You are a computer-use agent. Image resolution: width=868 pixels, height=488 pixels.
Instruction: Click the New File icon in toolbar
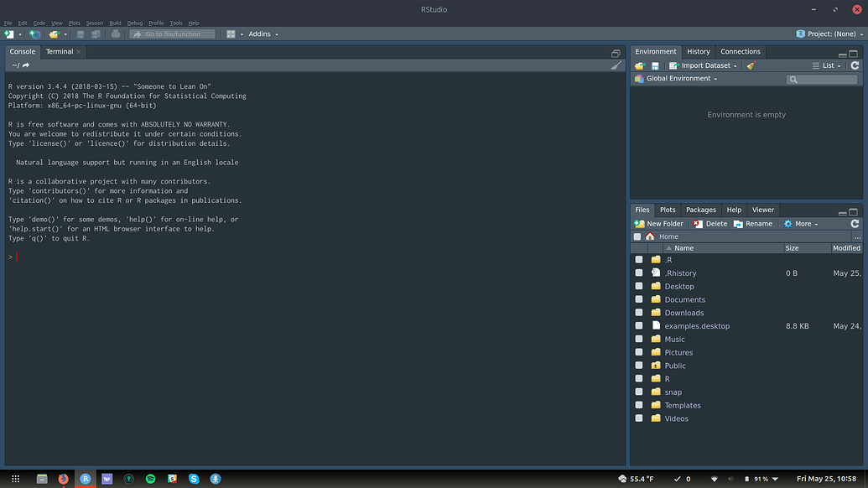point(9,34)
